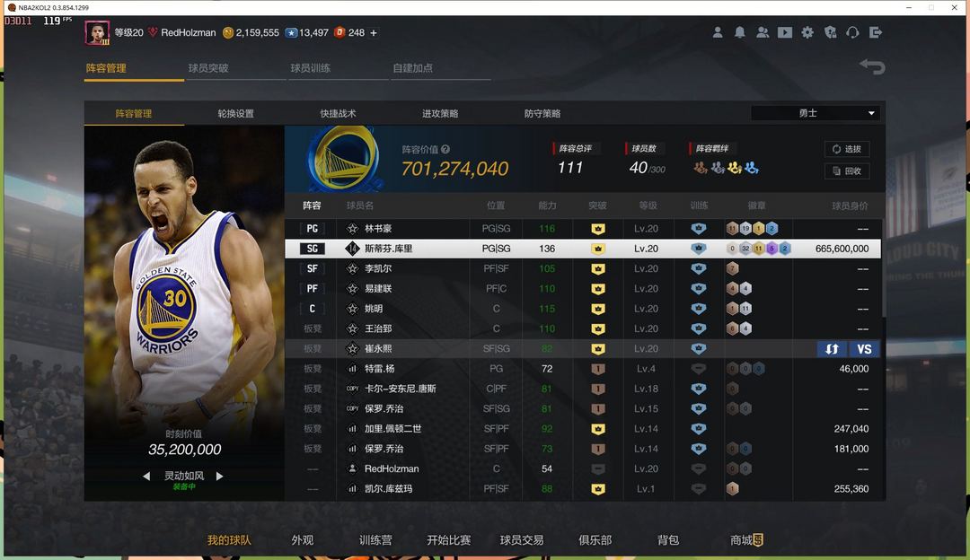Click the blue star currency icon
Viewport: 970px width, 560px height.
[x=291, y=33]
